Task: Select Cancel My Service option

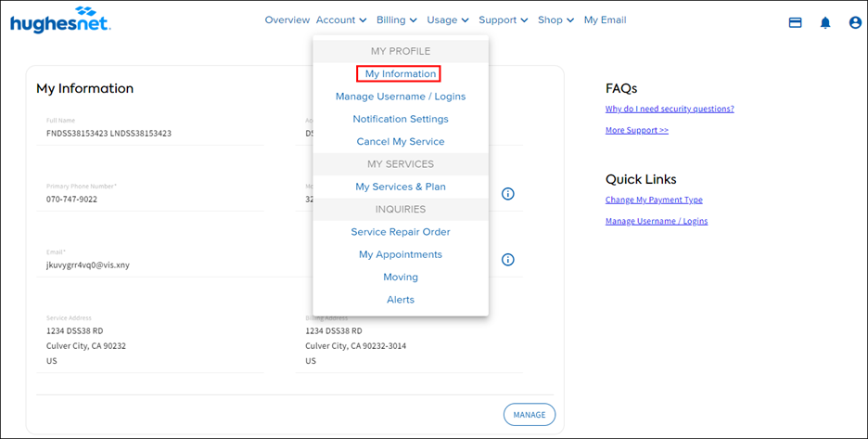Action: (x=401, y=142)
